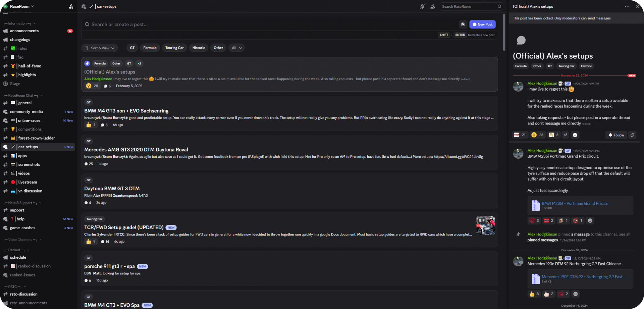
Task: Collapse the Ranked category
Action: pyautogui.click(x=16, y=250)
